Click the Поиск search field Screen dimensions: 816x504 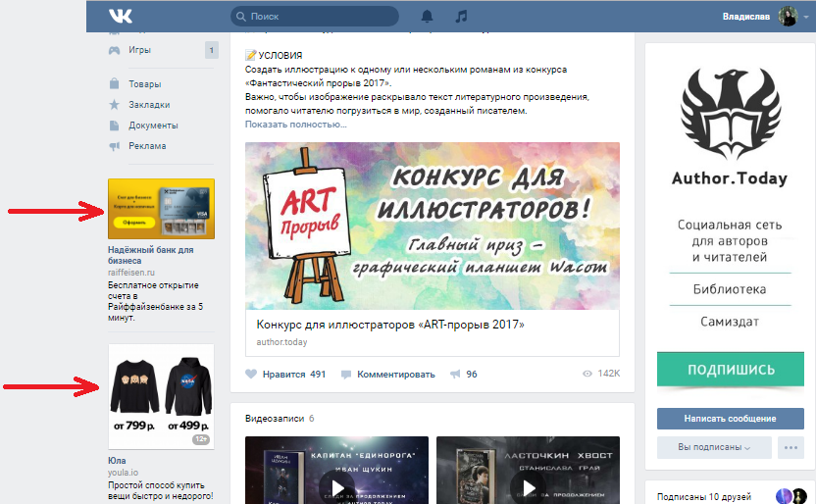[315, 16]
